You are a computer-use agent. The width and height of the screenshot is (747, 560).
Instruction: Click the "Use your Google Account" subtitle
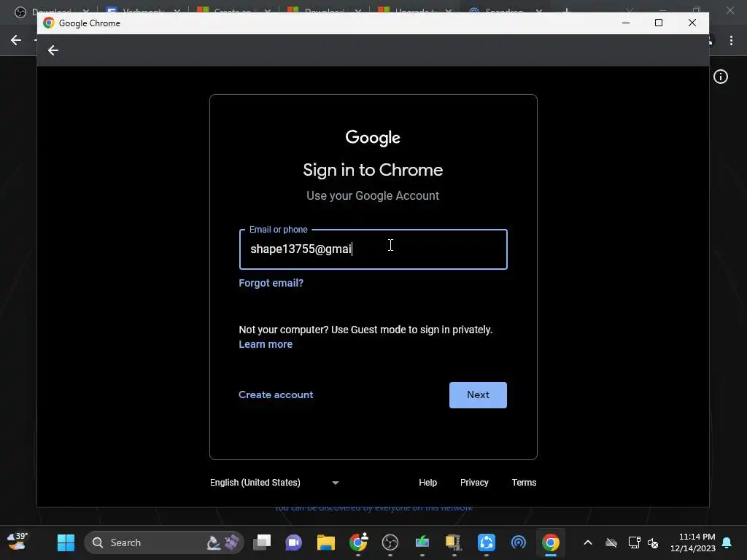(x=373, y=195)
